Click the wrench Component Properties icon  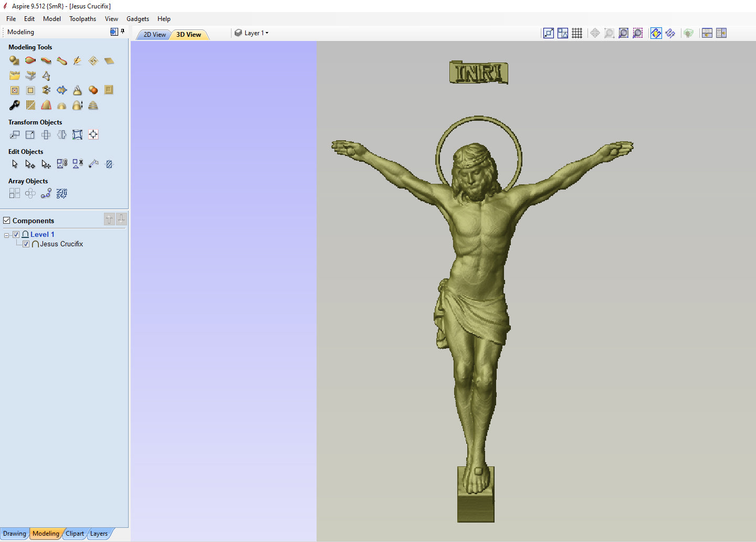pos(14,106)
